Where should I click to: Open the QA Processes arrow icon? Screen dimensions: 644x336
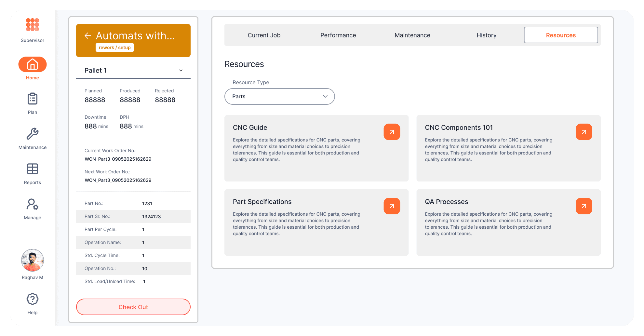(584, 206)
